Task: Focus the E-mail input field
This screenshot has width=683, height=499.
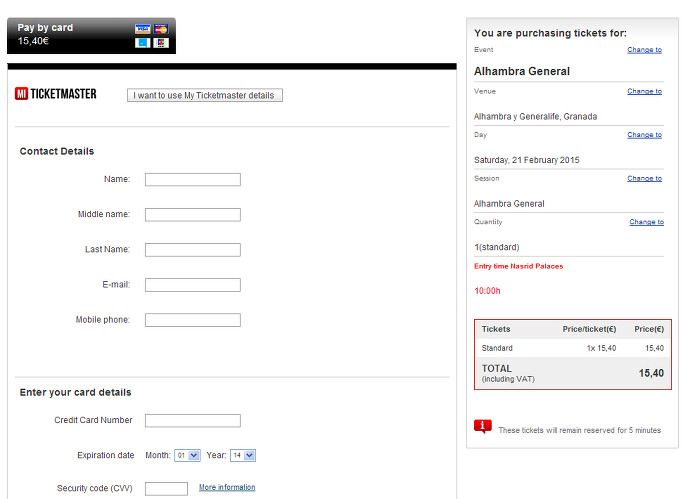Action: click(193, 285)
